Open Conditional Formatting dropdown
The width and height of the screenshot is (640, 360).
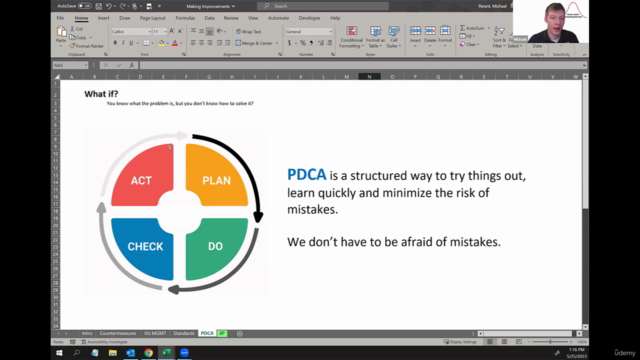(x=351, y=37)
